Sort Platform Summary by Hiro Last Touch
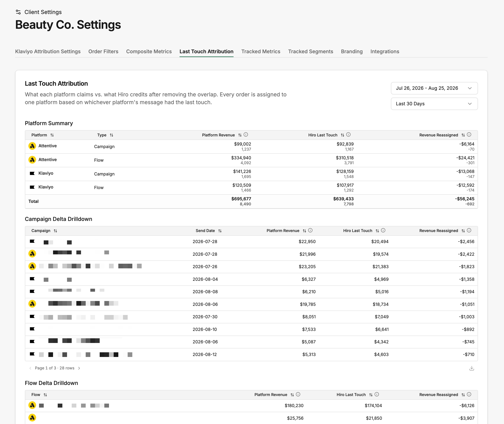This screenshot has width=504, height=424. (x=343, y=135)
